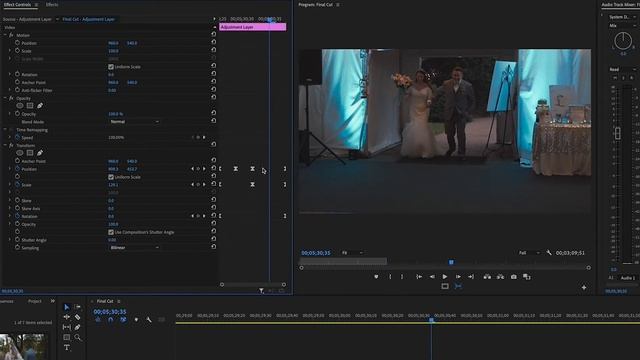Step forward one frame

(458, 277)
